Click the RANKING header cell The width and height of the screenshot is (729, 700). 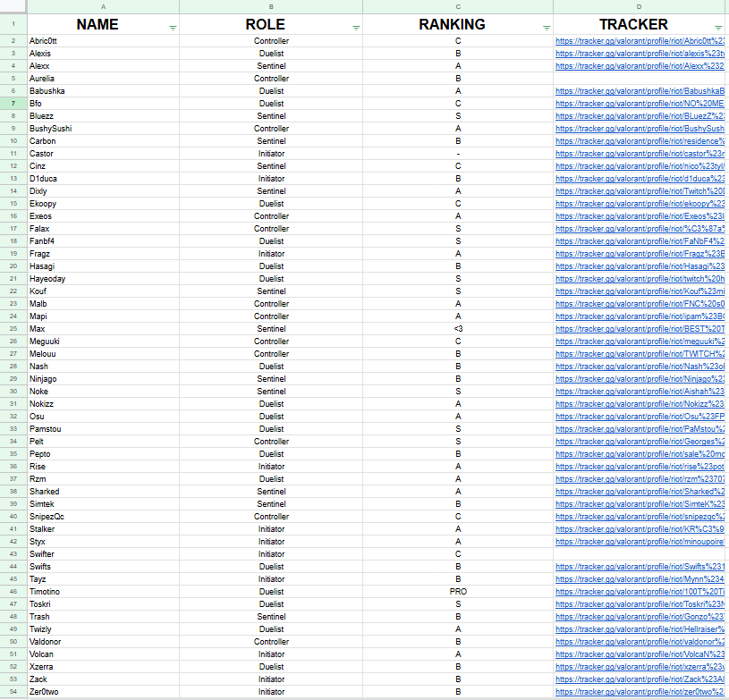click(458, 24)
